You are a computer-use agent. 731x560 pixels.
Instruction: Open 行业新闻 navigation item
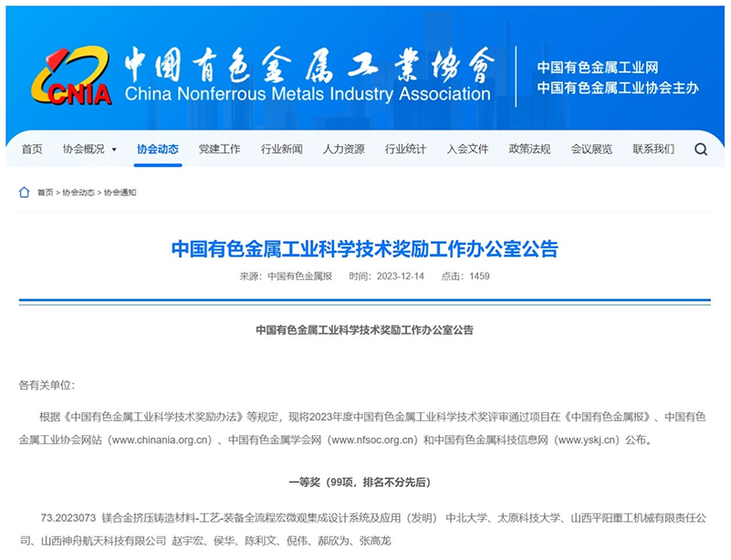pyautogui.click(x=282, y=149)
